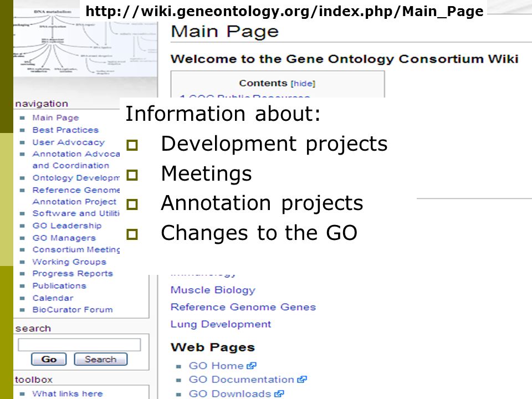Hide the Contents table
532x399 pixels.
click(x=303, y=84)
